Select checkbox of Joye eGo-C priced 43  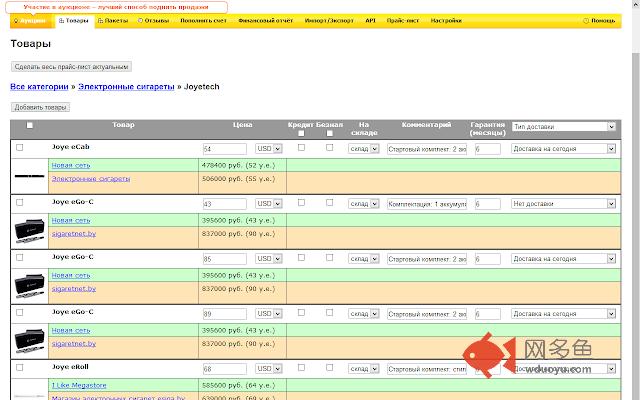click(x=20, y=202)
